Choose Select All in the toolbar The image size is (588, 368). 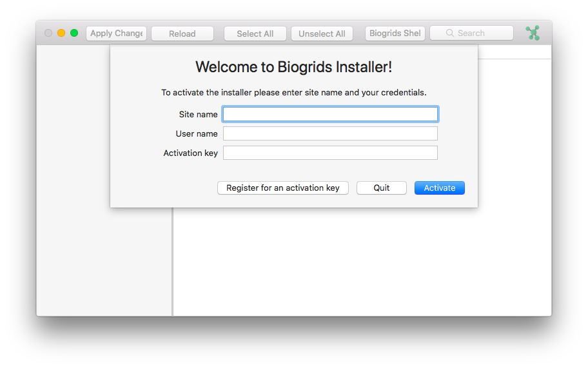[255, 34]
